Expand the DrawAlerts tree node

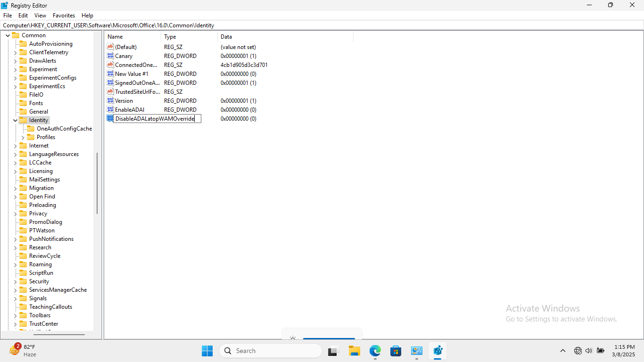click(16, 61)
